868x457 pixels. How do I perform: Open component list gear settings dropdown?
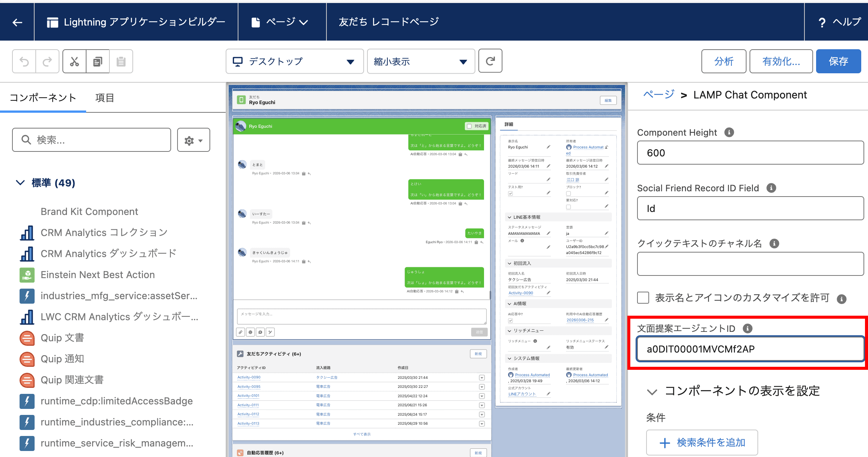coord(194,140)
